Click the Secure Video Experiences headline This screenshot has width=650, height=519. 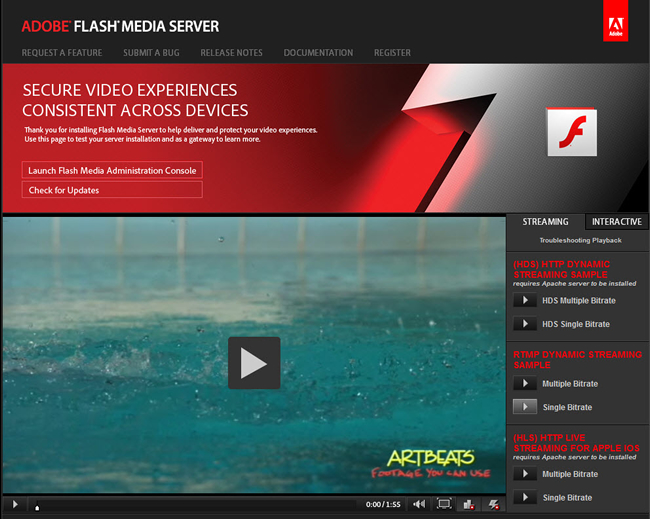[x=135, y=100]
